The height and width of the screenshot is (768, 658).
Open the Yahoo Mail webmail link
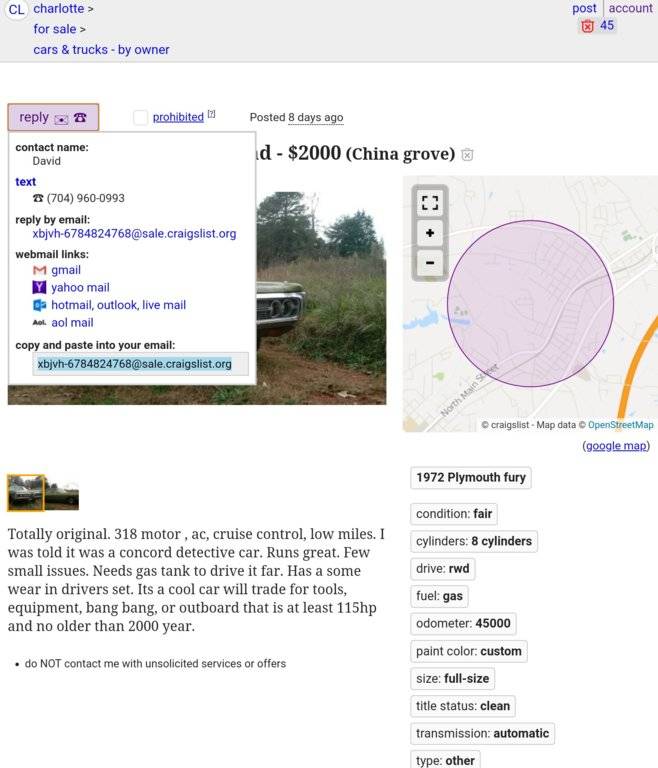point(80,288)
